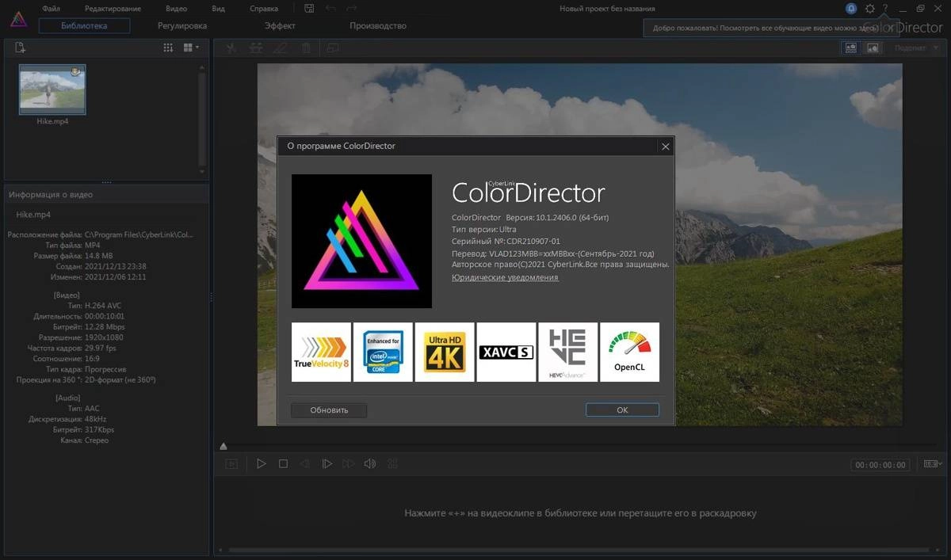Click the ColorDirector triangle logo image in dialog
Screen dimensions: 951x560
[x=361, y=241]
